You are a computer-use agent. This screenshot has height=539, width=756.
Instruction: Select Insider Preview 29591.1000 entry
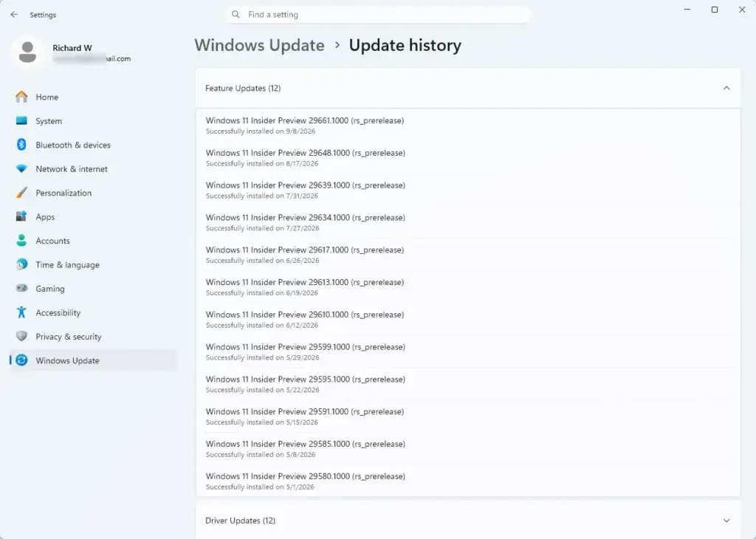point(467,416)
